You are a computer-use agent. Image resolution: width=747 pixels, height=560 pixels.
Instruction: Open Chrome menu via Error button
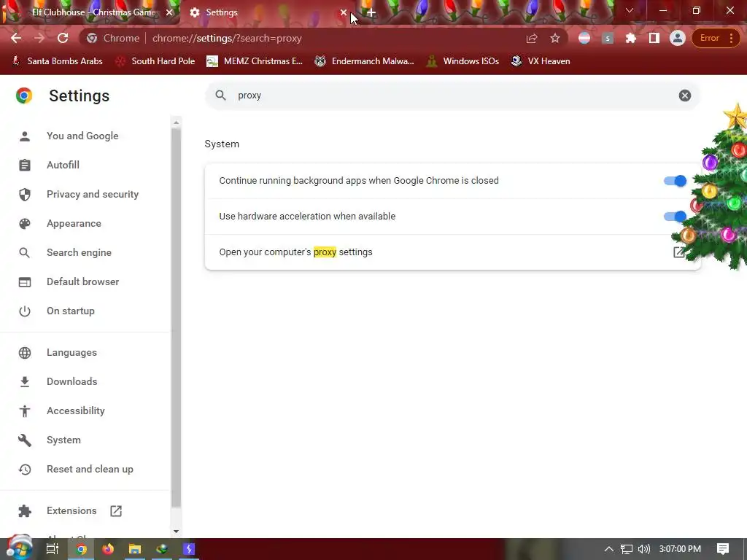716,38
